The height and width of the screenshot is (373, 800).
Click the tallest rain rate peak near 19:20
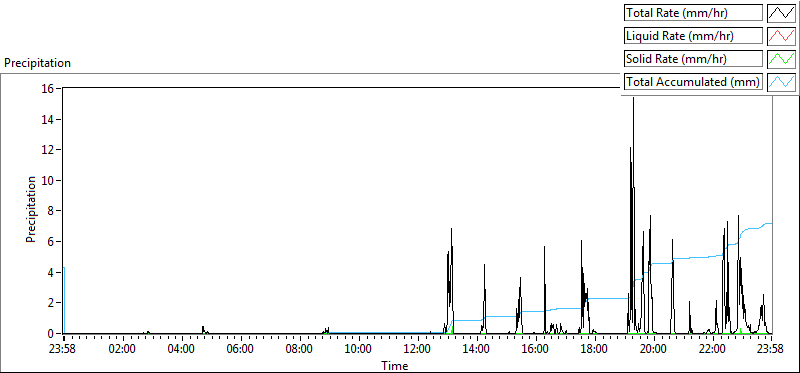(634, 98)
